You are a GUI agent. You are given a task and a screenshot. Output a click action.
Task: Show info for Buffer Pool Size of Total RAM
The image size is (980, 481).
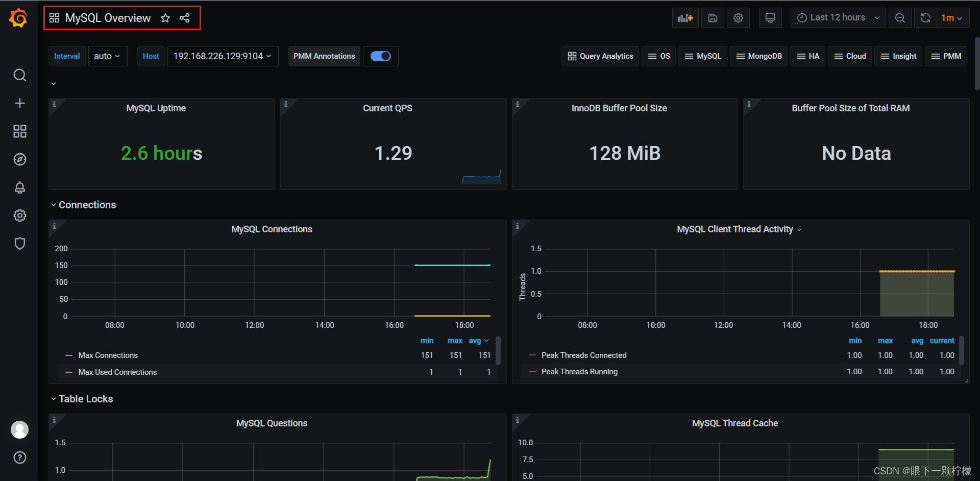749,104
